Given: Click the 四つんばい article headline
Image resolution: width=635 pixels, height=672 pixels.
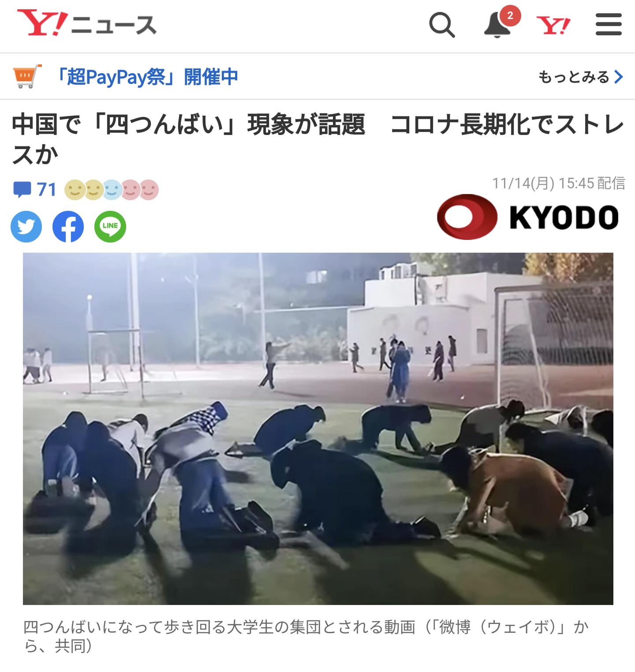Looking at the screenshot, I should pyautogui.click(x=317, y=139).
